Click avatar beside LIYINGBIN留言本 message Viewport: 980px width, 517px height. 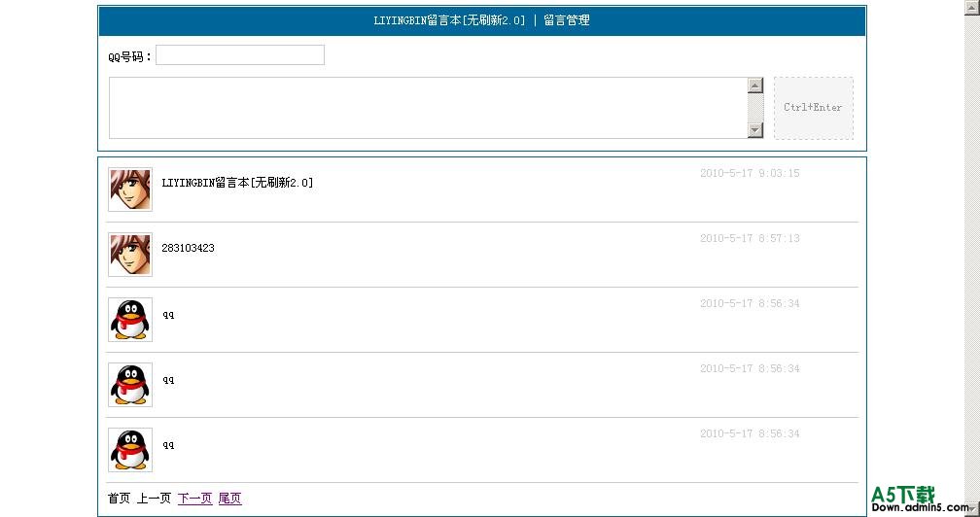(x=130, y=190)
